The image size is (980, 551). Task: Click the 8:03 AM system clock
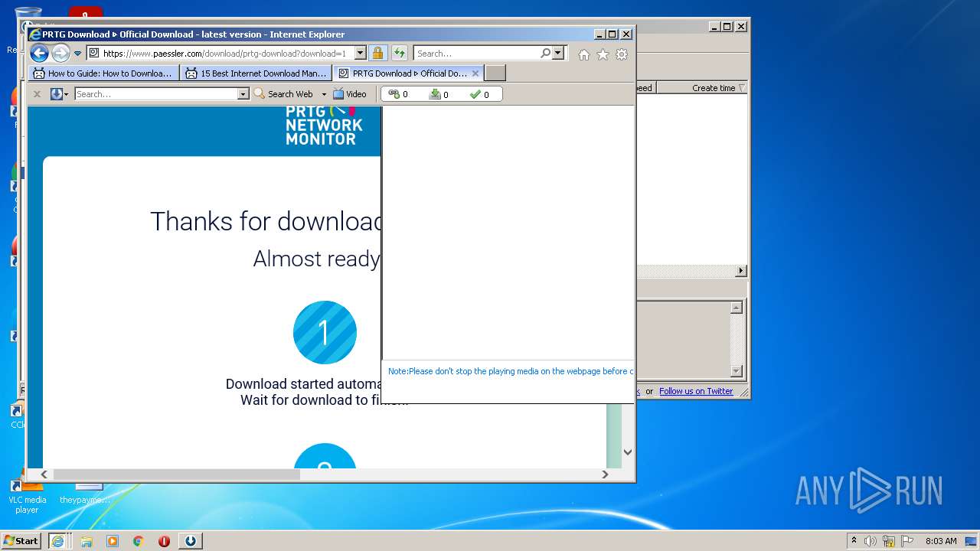click(941, 541)
